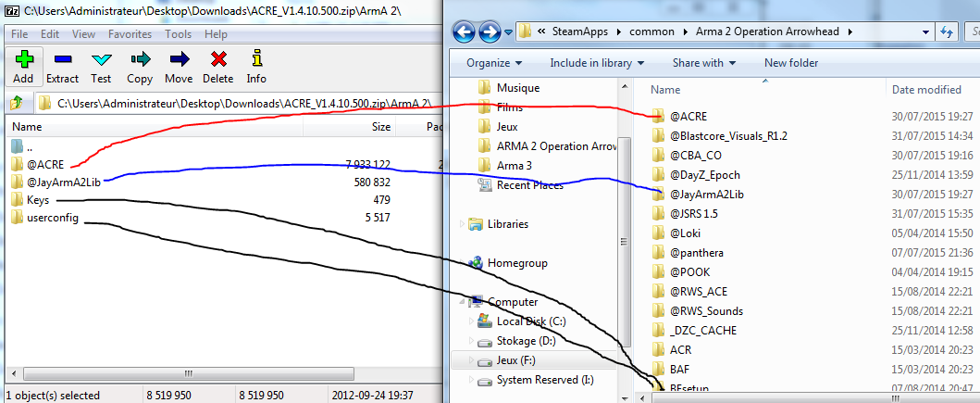Click the Info toolbar button
Image resolution: width=980 pixels, height=403 pixels.
point(256,67)
